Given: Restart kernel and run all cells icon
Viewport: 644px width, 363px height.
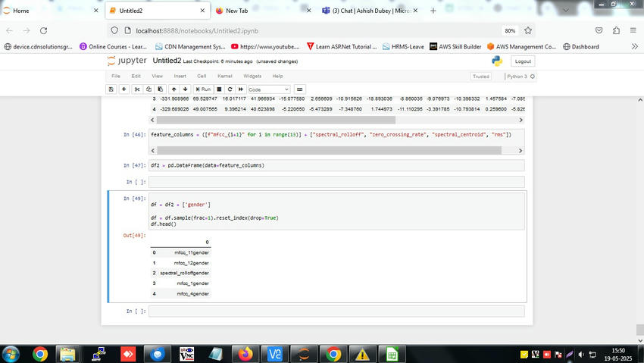Looking at the screenshot, I should click(241, 89).
